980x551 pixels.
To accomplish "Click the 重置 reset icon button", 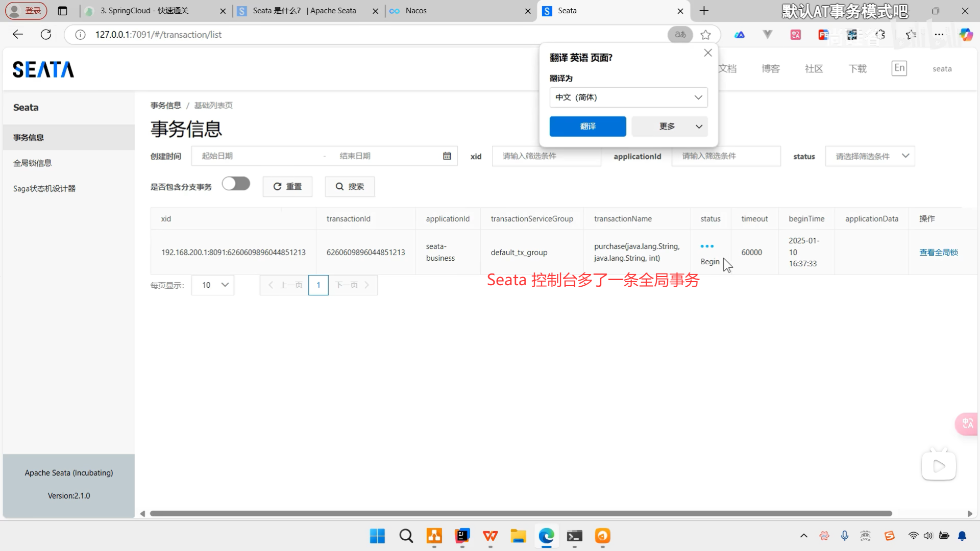I will click(287, 186).
